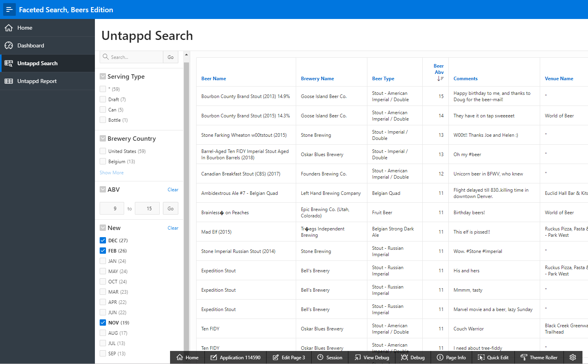The height and width of the screenshot is (364, 588).
Task: Click the Dashboard gauge icon
Action: point(9,45)
